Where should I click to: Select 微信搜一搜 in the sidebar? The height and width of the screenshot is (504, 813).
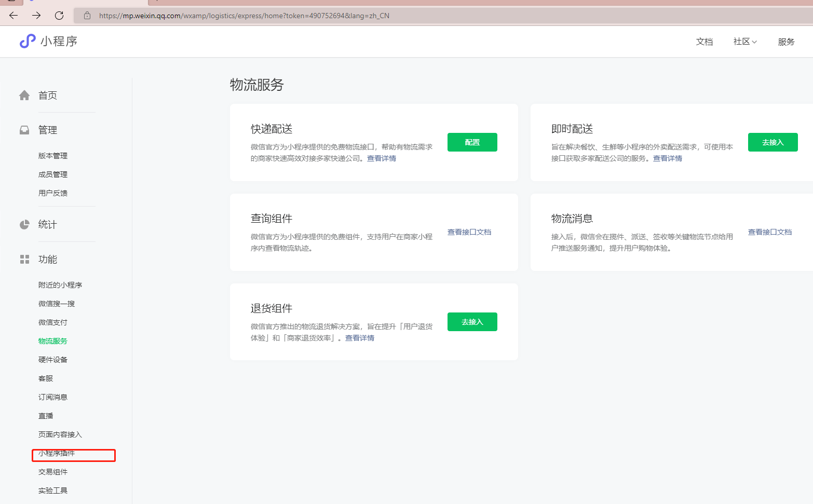(57, 304)
